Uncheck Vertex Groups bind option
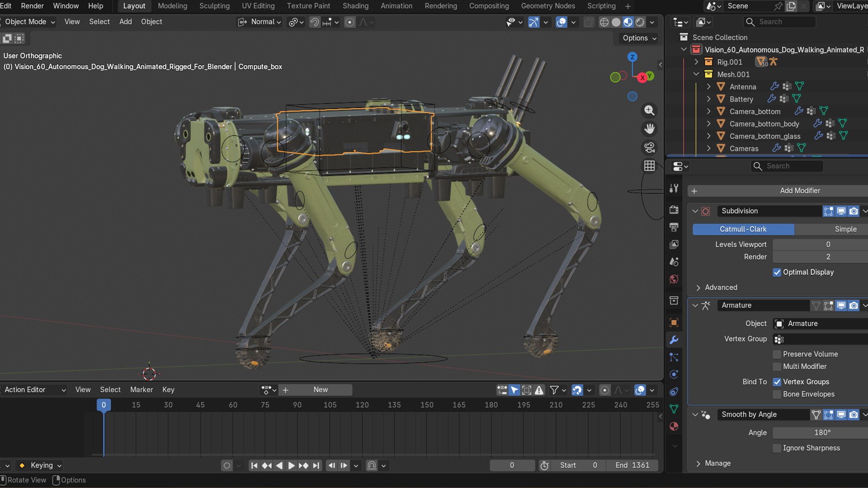 [777, 382]
